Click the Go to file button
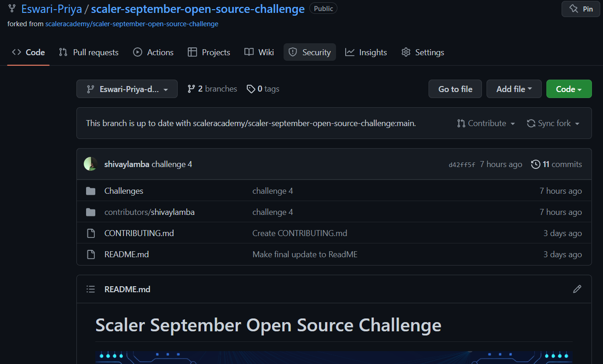 pos(455,89)
